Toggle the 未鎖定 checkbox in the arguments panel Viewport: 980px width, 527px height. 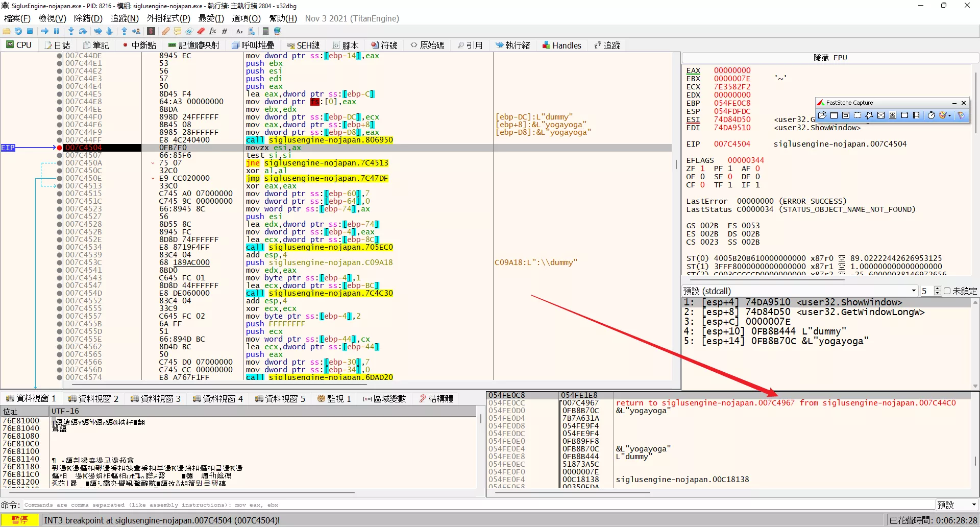(x=947, y=291)
